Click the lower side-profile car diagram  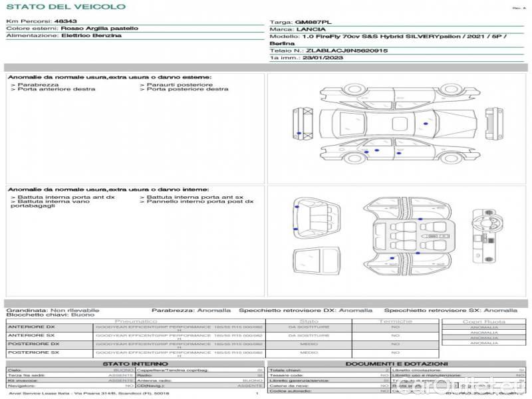[x=400, y=151]
